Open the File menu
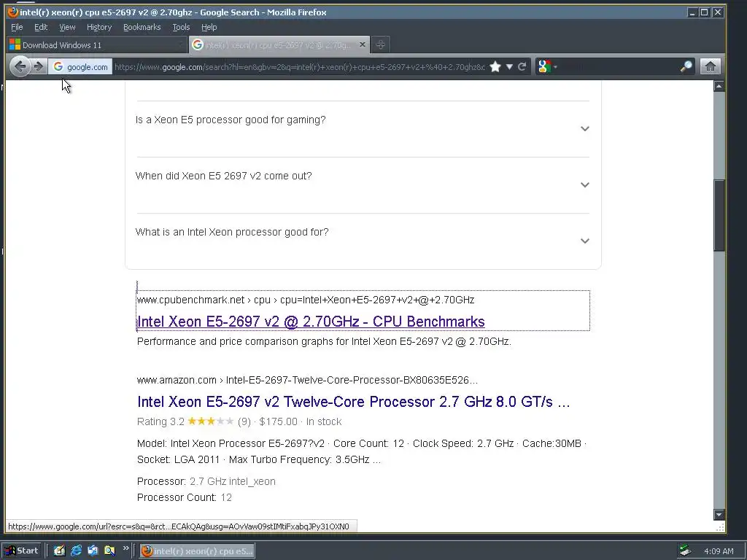This screenshot has height=560, width=747. pos(17,27)
